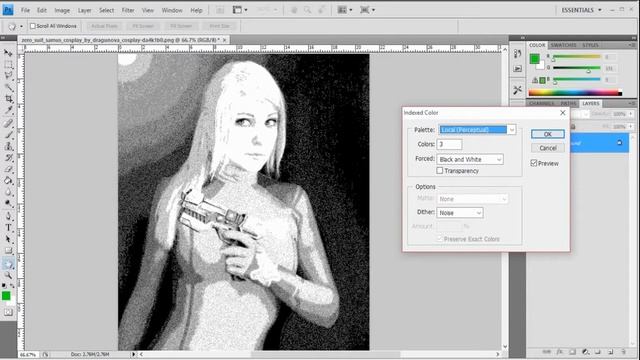Click the Photoshop Ps logo icon

tap(8, 10)
